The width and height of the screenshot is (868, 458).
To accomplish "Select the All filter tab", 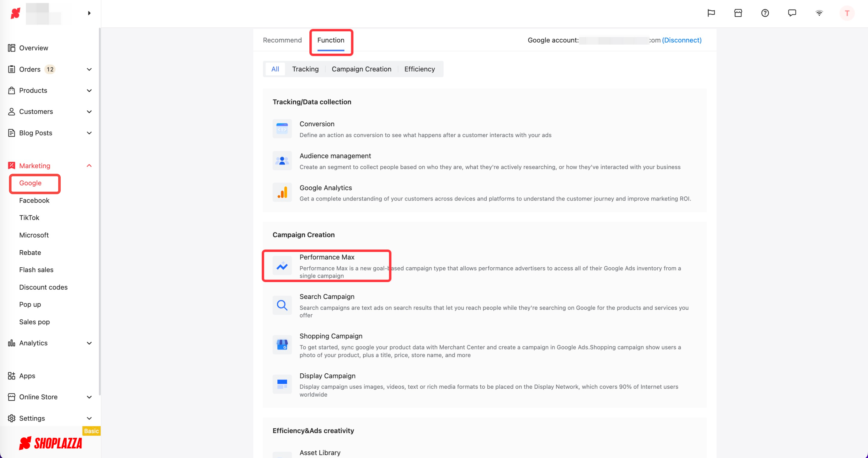I will click(275, 69).
